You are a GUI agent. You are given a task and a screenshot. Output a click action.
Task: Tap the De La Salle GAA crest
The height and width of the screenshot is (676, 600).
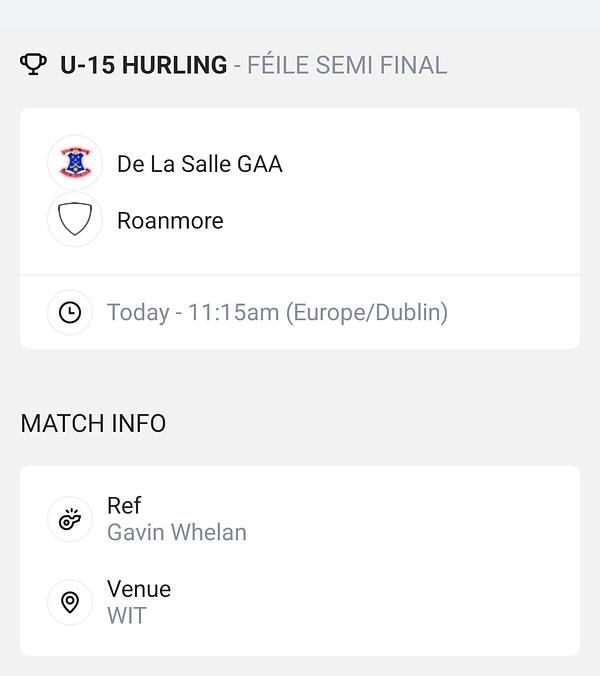(x=75, y=163)
